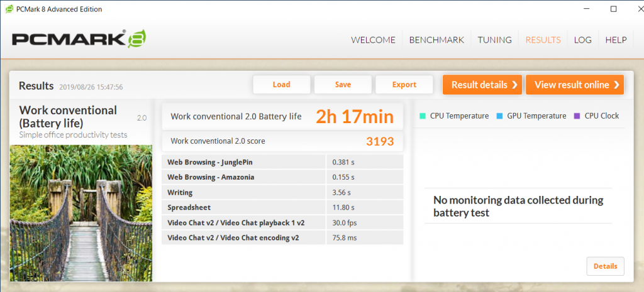This screenshot has height=292, width=644.
Task: Click Work conventional 2.0 Battery life label
Action: 236,116
